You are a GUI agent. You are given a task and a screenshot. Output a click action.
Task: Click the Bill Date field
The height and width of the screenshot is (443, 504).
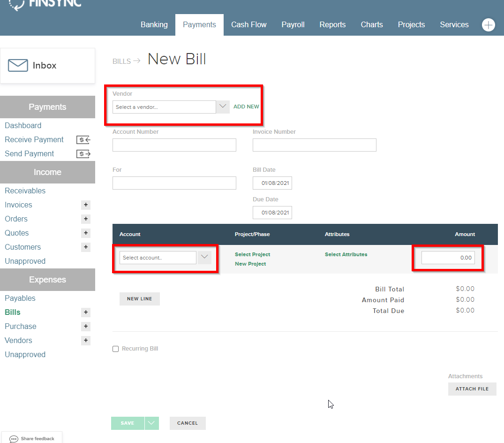pos(272,183)
